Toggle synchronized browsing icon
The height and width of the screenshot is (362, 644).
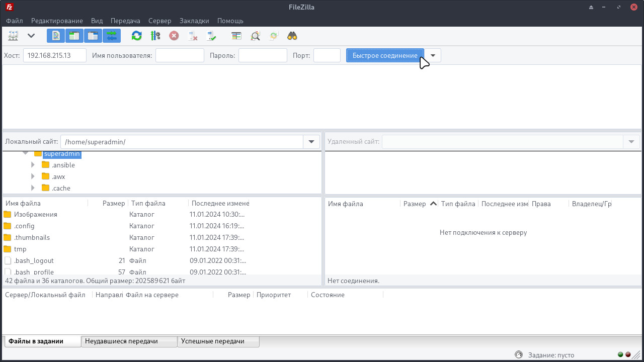(273, 36)
